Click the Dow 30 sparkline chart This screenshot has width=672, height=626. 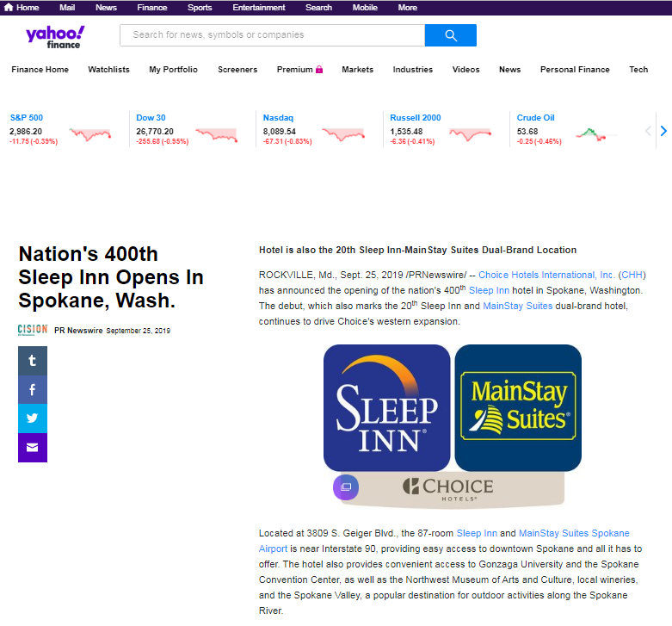(217, 134)
